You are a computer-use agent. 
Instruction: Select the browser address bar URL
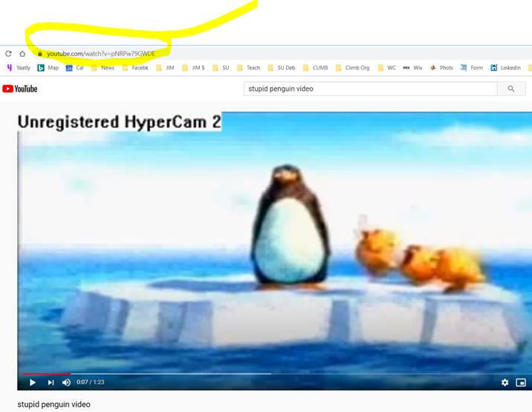[101, 54]
